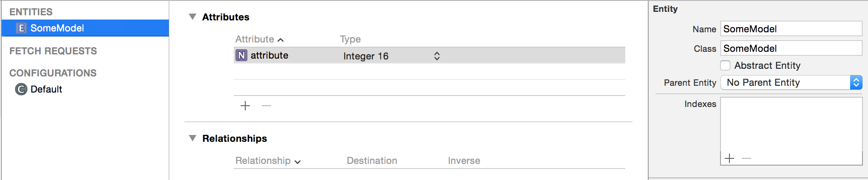The height and width of the screenshot is (180, 868).
Task: Click the entity Name text field
Action: (x=791, y=29)
